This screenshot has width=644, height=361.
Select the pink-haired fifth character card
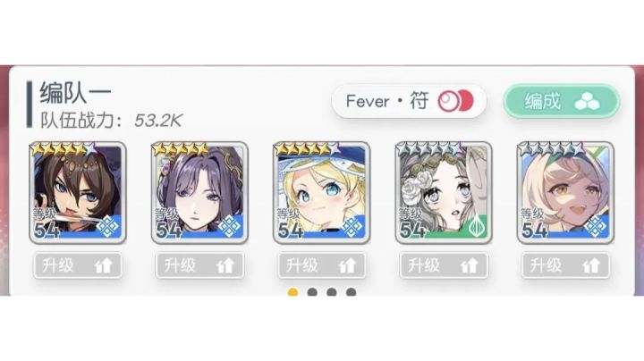565,192
